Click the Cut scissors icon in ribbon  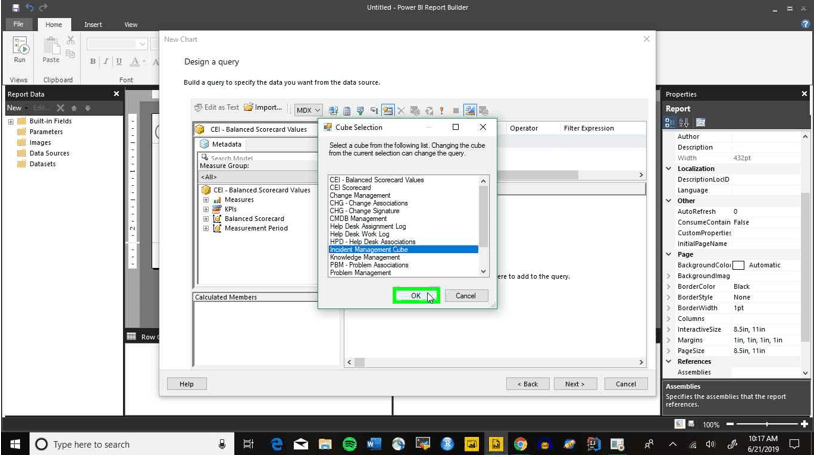[x=71, y=40]
